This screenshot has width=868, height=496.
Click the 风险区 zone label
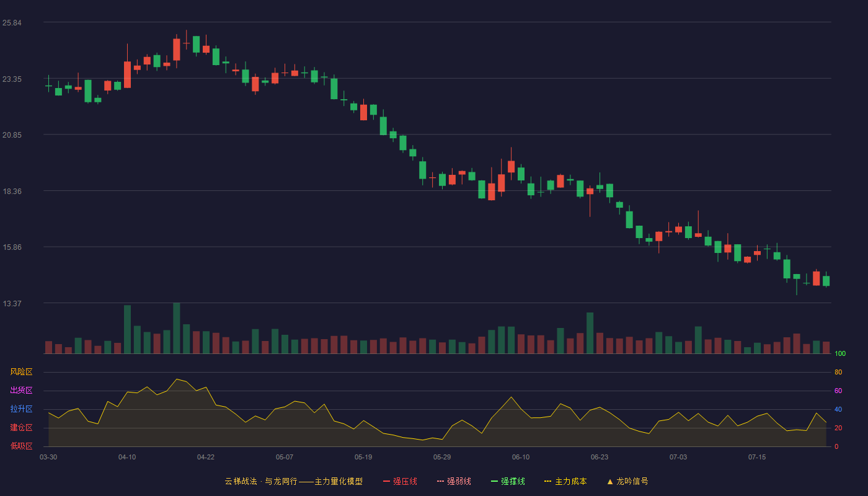pyautogui.click(x=21, y=372)
